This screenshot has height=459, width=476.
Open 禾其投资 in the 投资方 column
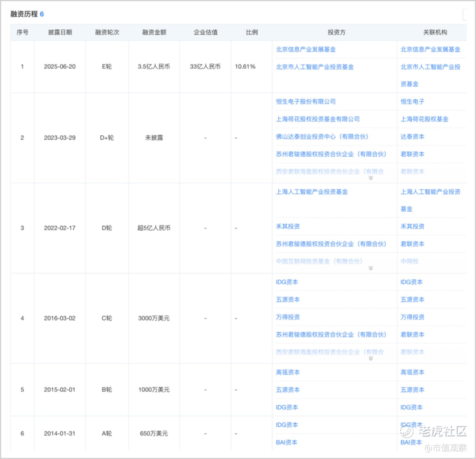pos(288,226)
